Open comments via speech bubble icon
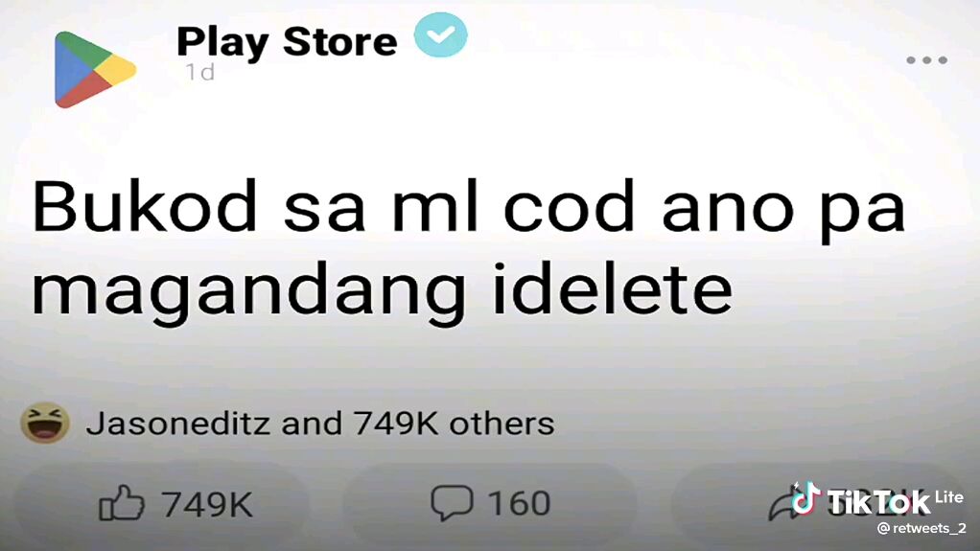 tap(452, 502)
